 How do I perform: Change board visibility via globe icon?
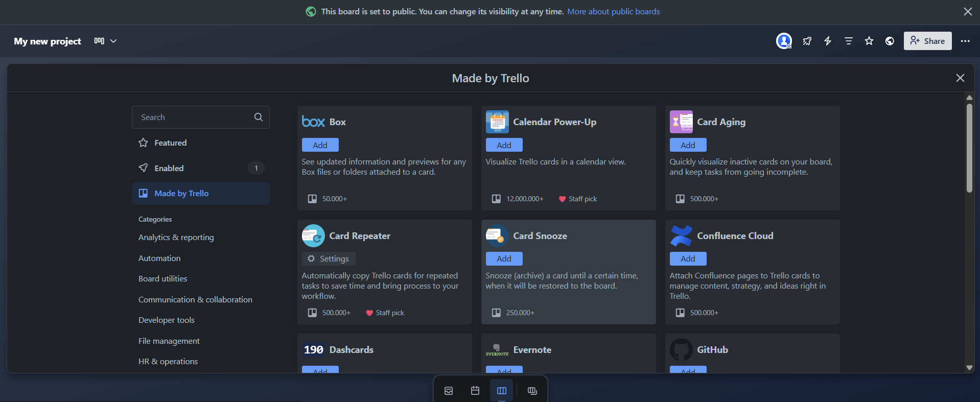pos(890,41)
